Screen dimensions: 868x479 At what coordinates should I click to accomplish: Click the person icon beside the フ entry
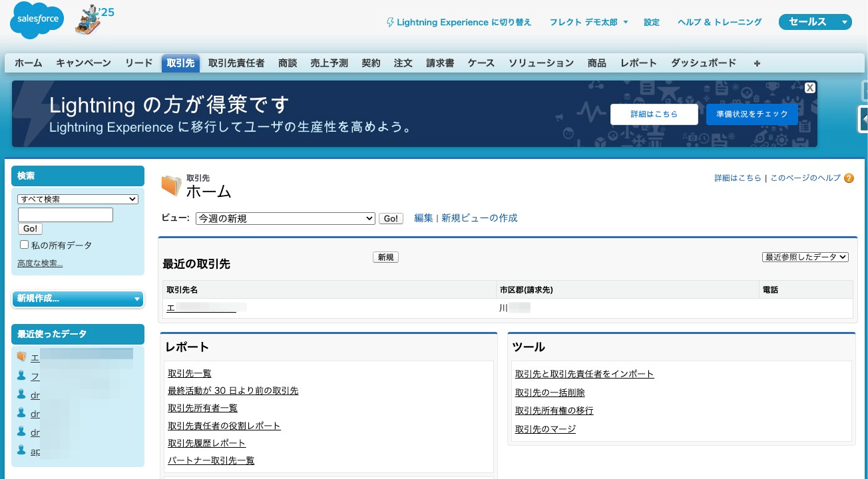(x=22, y=376)
